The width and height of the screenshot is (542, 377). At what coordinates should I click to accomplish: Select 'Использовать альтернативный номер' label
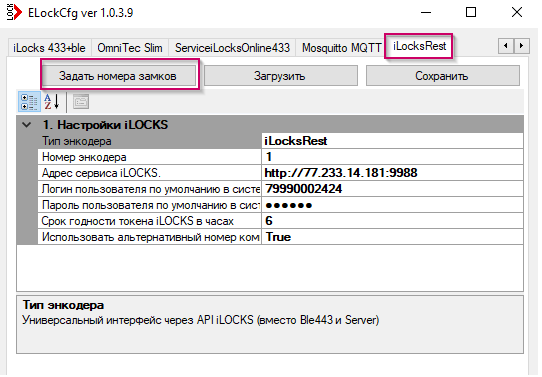[x=150, y=237]
